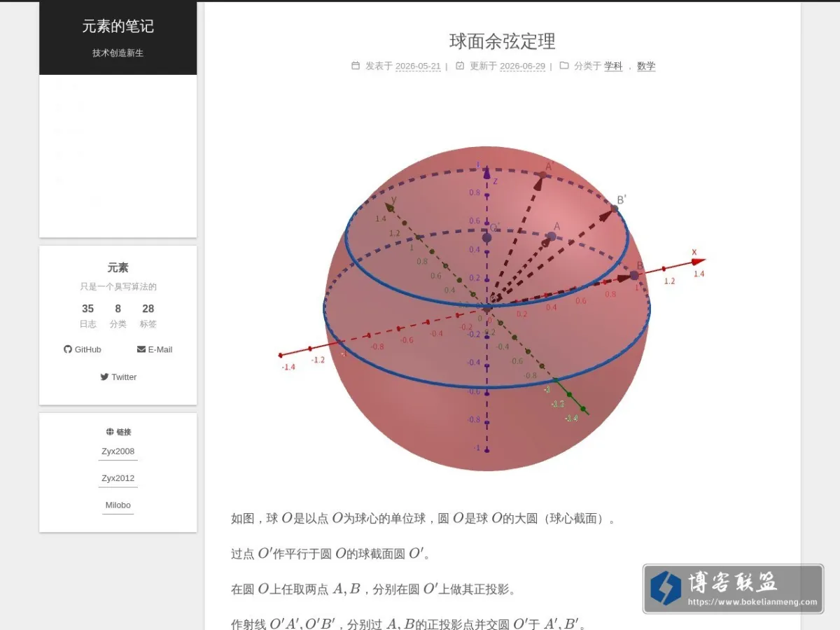Image resolution: width=840 pixels, height=630 pixels.
Task: Click the E-Mail envelope icon
Action: [141, 349]
